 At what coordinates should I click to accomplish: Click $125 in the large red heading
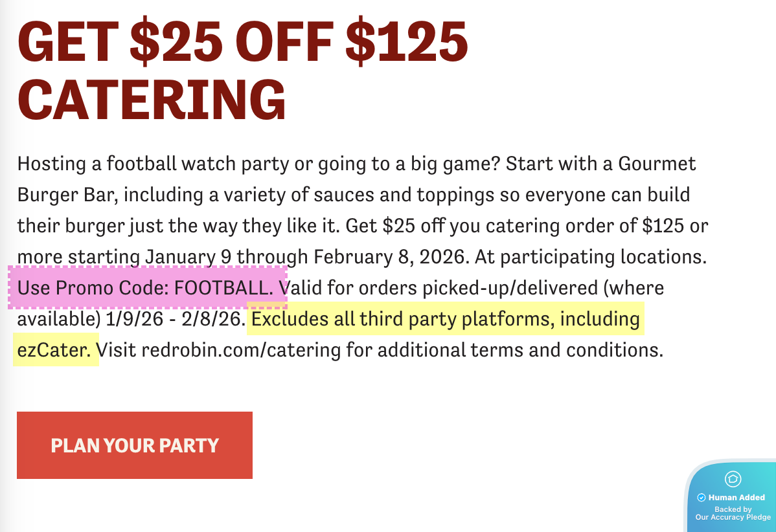[x=406, y=40]
